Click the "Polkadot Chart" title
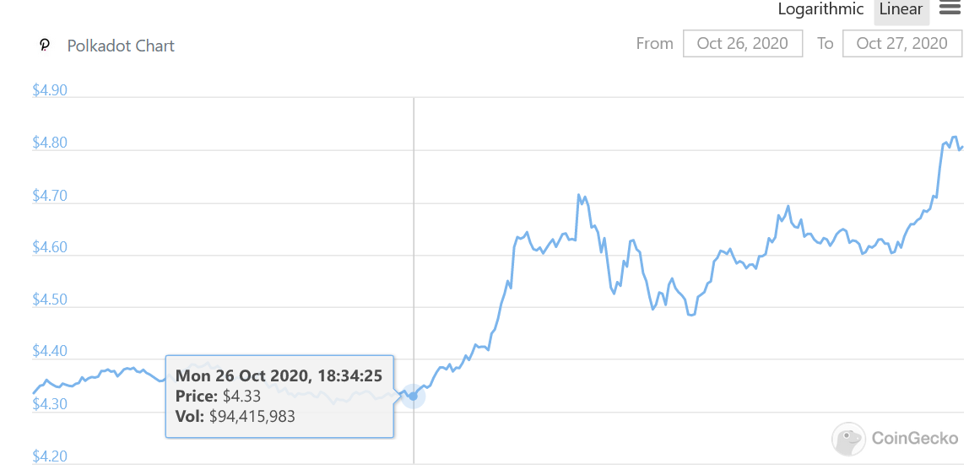The height and width of the screenshot is (475, 980). coord(121,46)
